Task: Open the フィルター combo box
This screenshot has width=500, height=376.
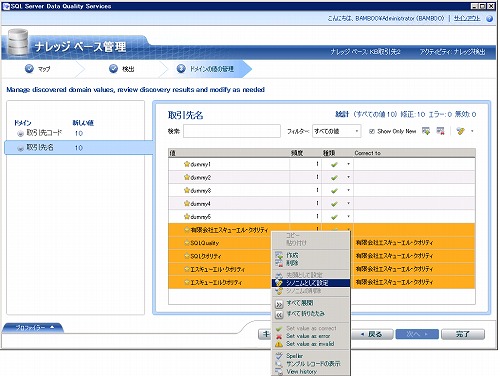Action: pos(336,131)
